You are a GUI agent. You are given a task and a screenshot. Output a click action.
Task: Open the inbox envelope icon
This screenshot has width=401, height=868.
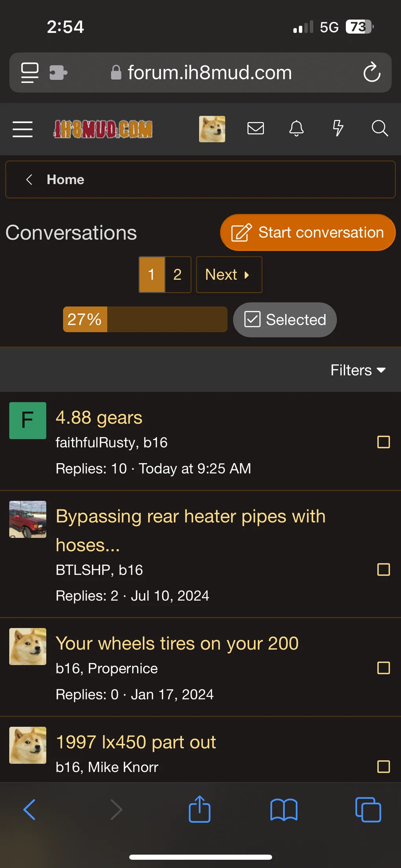(x=256, y=128)
